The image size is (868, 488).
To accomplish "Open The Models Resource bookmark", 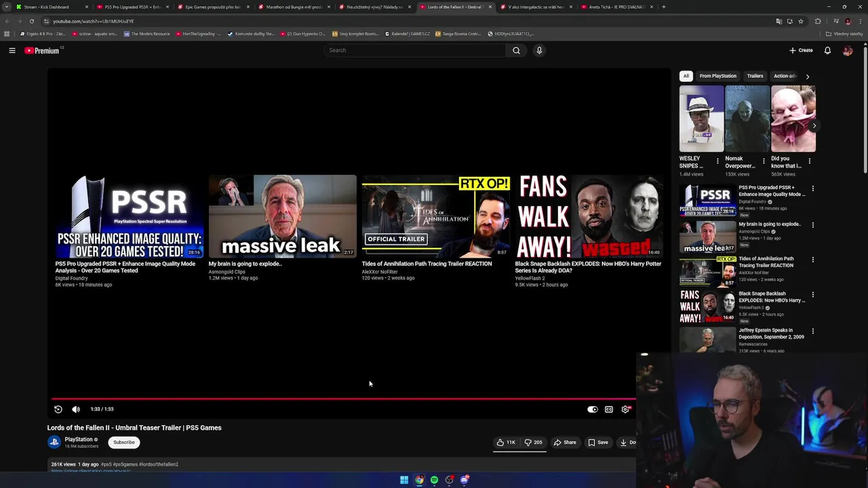I will coord(146,33).
